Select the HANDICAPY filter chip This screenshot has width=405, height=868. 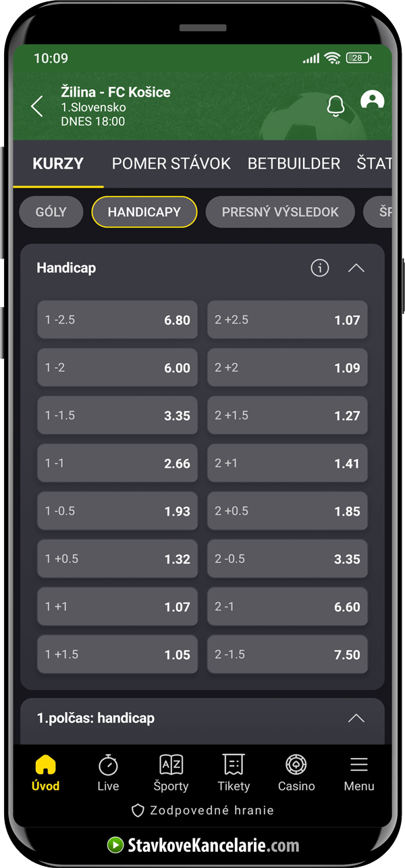click(144, 212)
